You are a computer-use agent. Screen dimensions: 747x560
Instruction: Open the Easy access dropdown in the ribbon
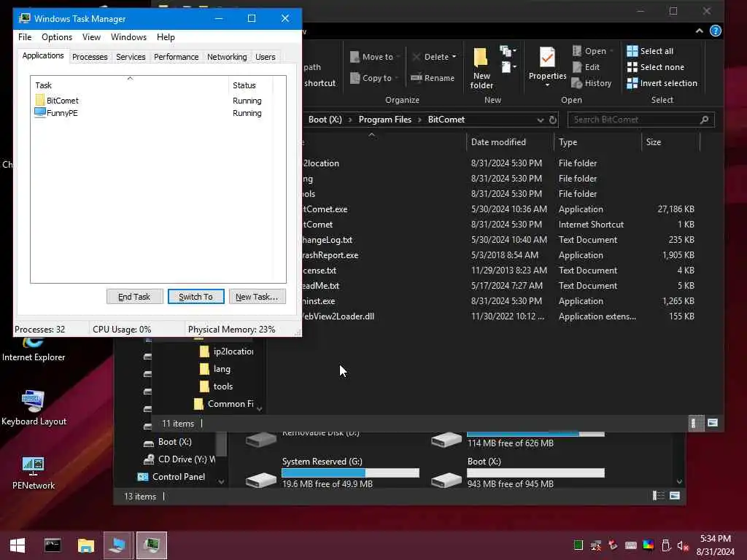coord(508,67)
